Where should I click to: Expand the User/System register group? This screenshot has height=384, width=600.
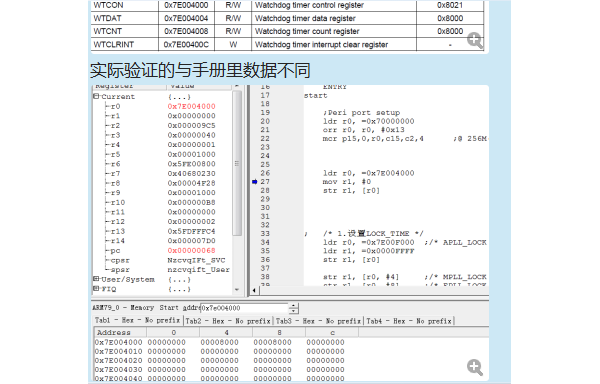tap(96, 279)
